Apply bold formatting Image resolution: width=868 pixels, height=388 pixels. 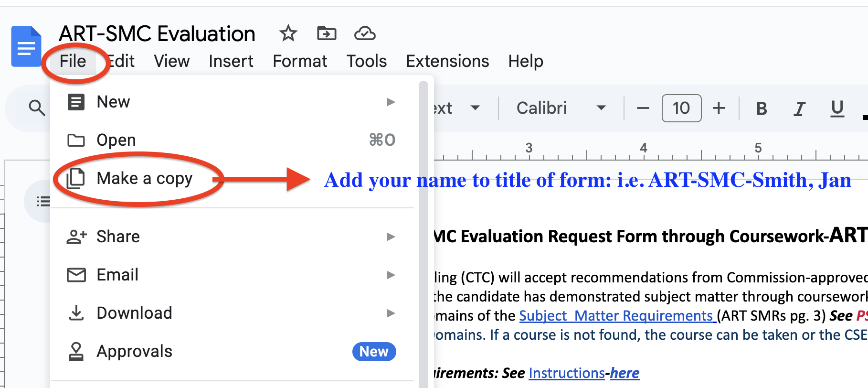point(761,108)
